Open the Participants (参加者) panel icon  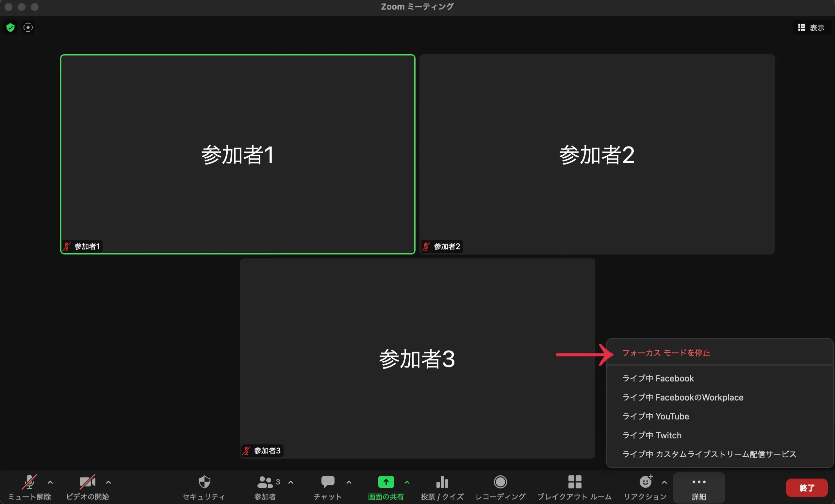[x=265, y=482]
